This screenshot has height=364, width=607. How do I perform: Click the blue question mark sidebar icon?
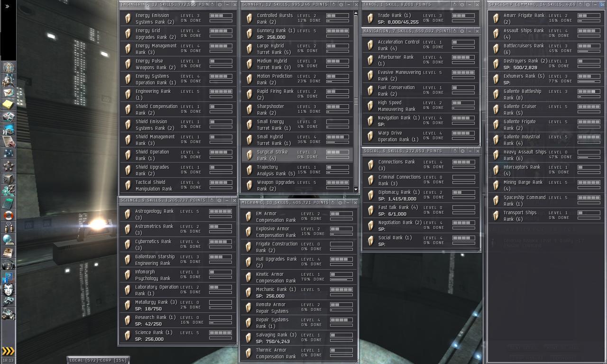tap(8, 277)
